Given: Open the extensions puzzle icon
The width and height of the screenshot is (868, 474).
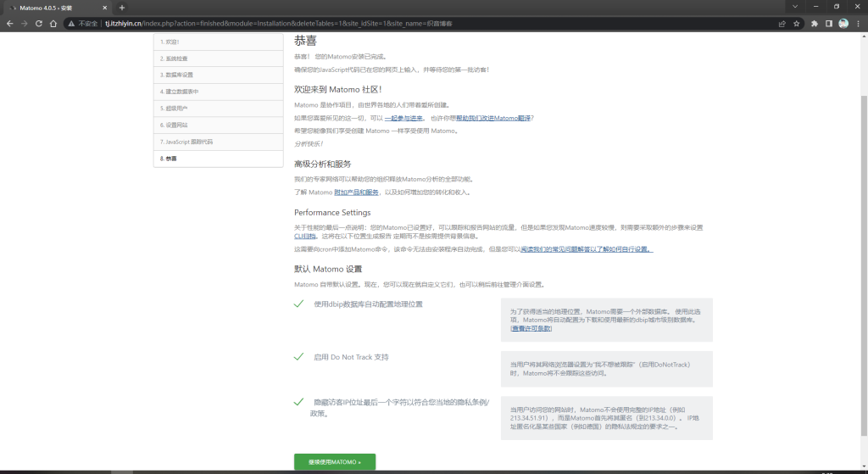Looking at the screenshot, I should pyautogui.click(x=815, y=23).
